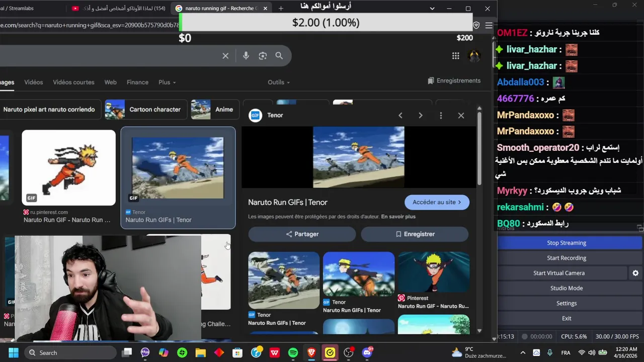Clear the Google search box text
This screenshot has height=362, width=644.
pyautogui.click(x=225, y=56)
